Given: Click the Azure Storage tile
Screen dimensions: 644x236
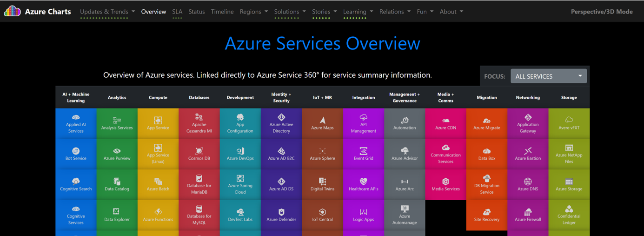Looking at the screenshot, I should pos(569,185).
